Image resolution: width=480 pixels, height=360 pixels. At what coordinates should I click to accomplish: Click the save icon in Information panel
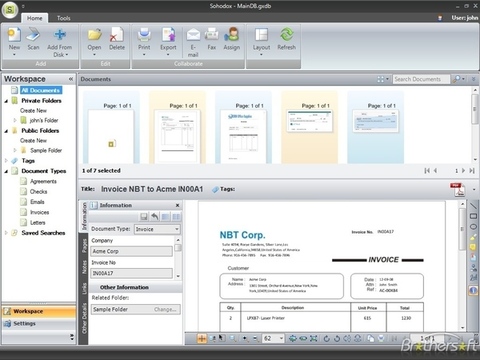(144, 217)
